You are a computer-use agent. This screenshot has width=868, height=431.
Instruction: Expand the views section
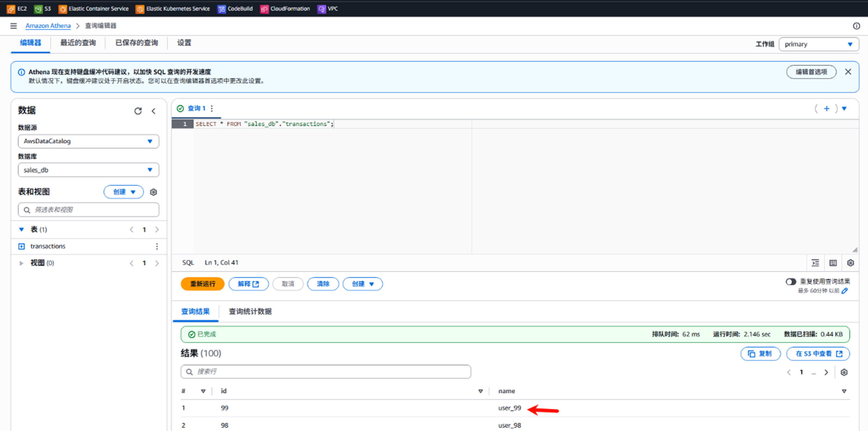point(21,263)
